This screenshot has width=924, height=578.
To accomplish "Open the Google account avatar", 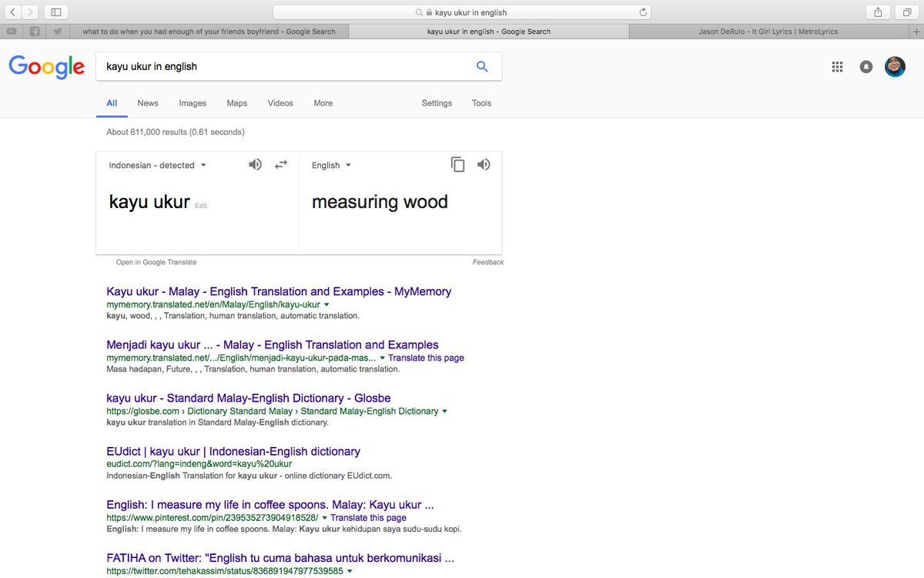I will 895,66.
